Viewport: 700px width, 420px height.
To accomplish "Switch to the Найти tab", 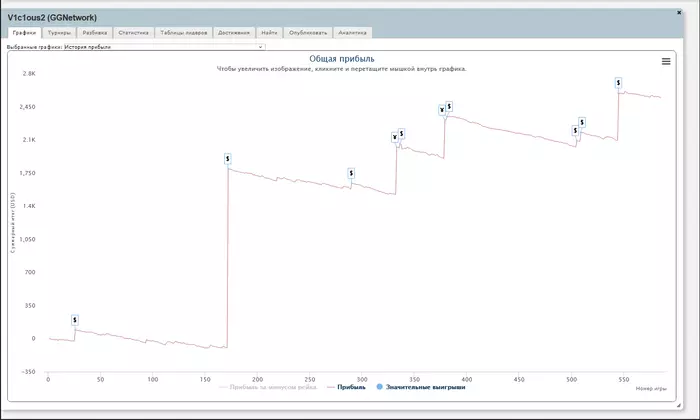I will tap(269, 33).
